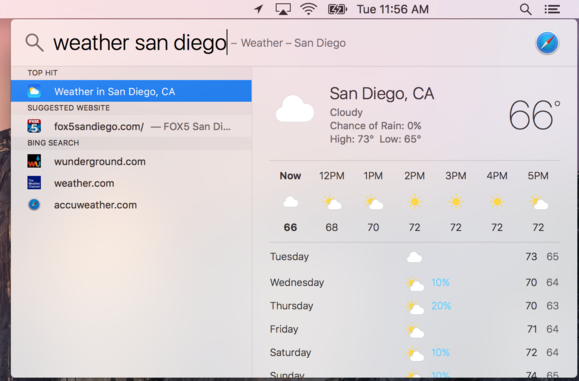Click the sun icon under 3PM
This screenshot has height=381, width=579.
456,202
